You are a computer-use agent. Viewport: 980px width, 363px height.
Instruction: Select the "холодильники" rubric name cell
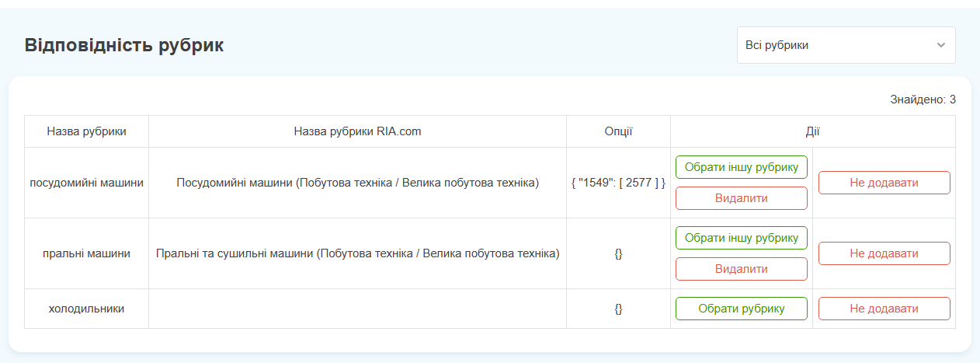pos(86,309)
